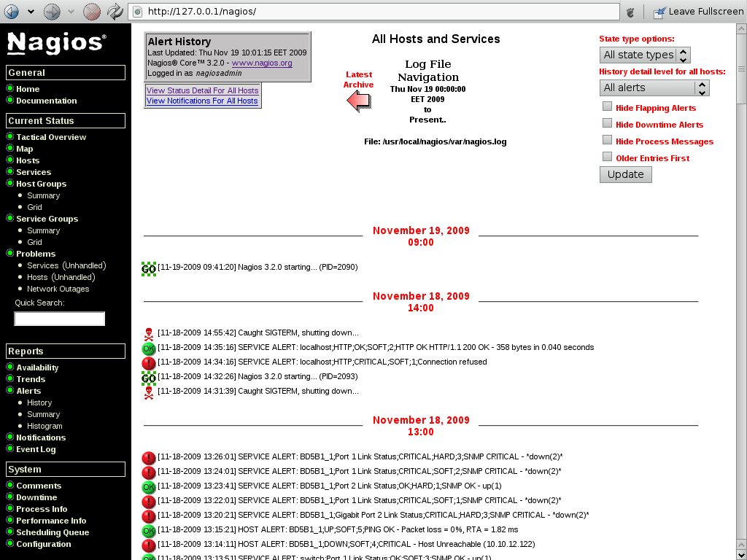Click GO icon for 09:41:20 Nagios starting entry
This screenshot has height=560, width=747.
click(149, 268)
